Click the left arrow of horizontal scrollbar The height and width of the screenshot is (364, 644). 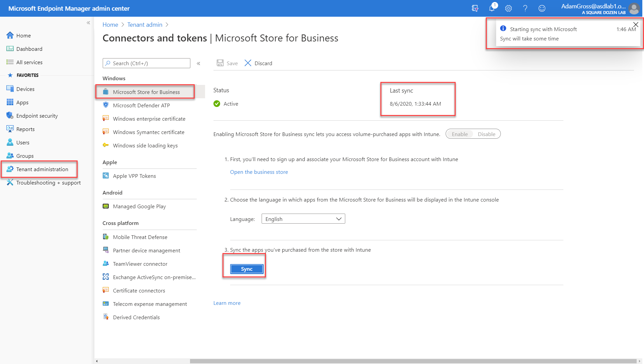(97, 361)
